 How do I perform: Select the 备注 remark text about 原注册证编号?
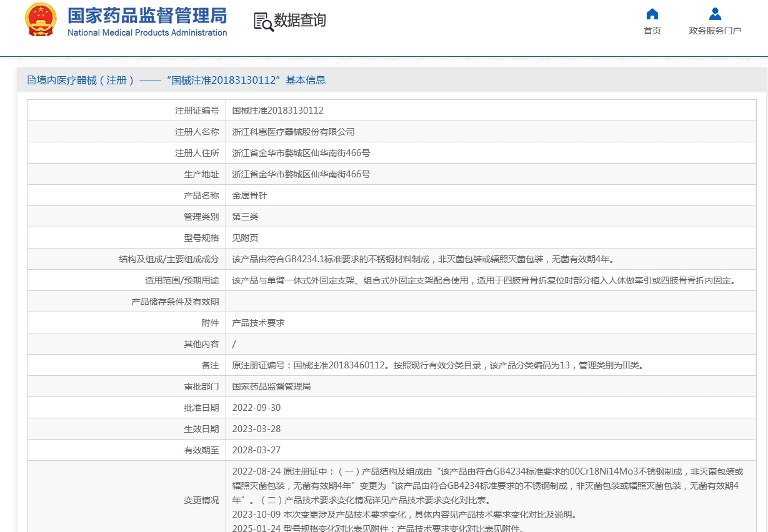pyautogui.click(x=438, y=365)
